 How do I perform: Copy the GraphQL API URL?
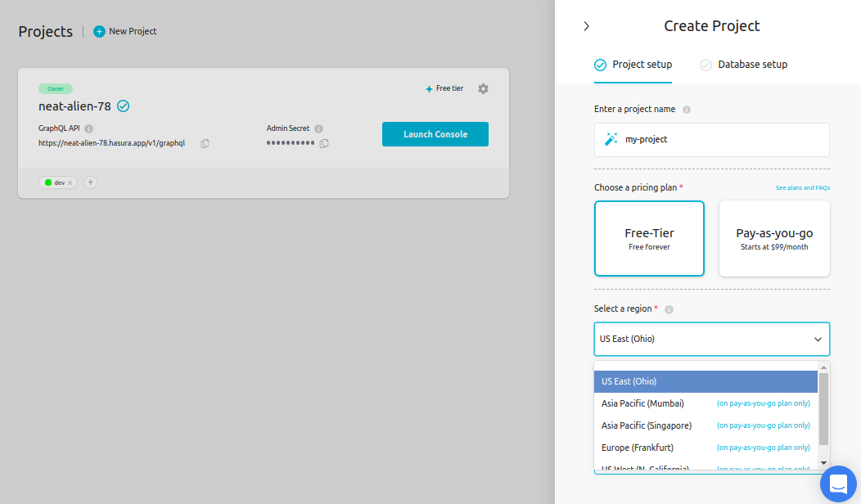(205, 143)
